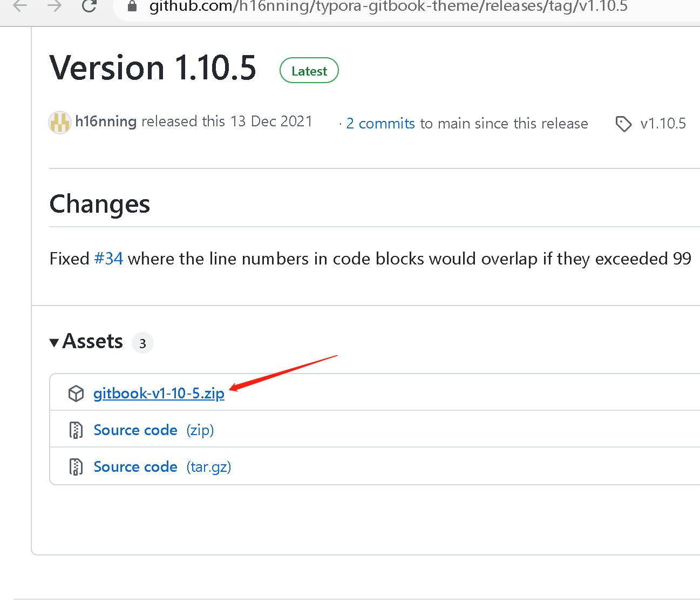Download gitbook-v1-10-5.zip asset
The image size is (700, 610).
(x=159, y=394)
